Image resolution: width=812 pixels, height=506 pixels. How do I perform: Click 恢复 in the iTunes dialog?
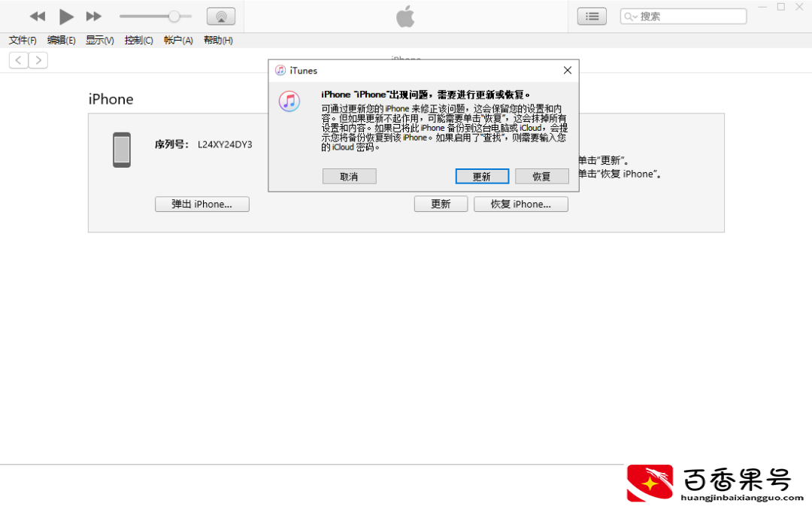541,177
